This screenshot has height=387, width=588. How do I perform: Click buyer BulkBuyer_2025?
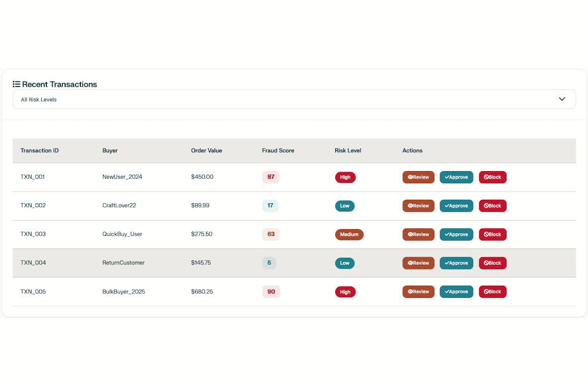pyautogui.click(x=124, y=292)
